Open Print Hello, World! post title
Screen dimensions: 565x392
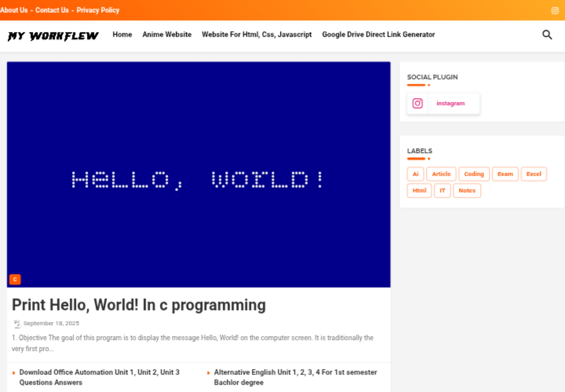(139, 305)
